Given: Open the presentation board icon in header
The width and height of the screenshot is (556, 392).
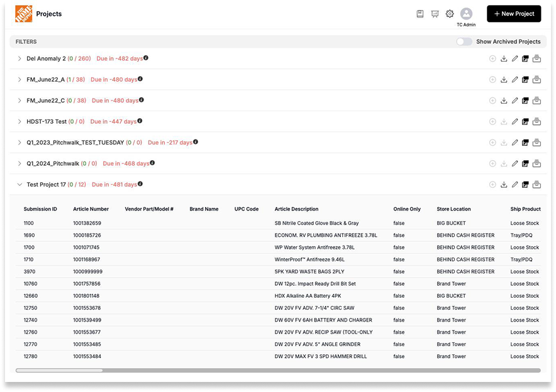Looking at the screenshot, I should pyautogui.click(x=435, y=14).
